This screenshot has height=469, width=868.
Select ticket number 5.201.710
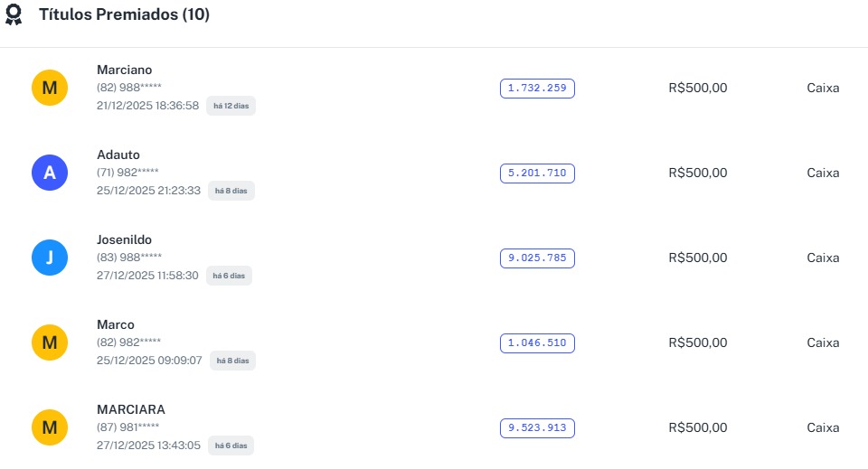[537, 173]
